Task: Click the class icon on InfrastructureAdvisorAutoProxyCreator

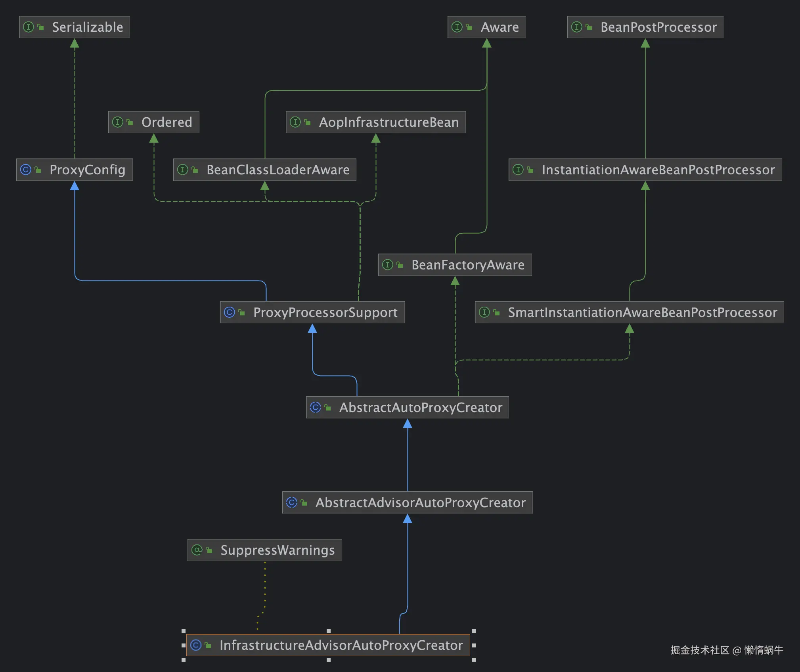Action: (x=196, y=645)
